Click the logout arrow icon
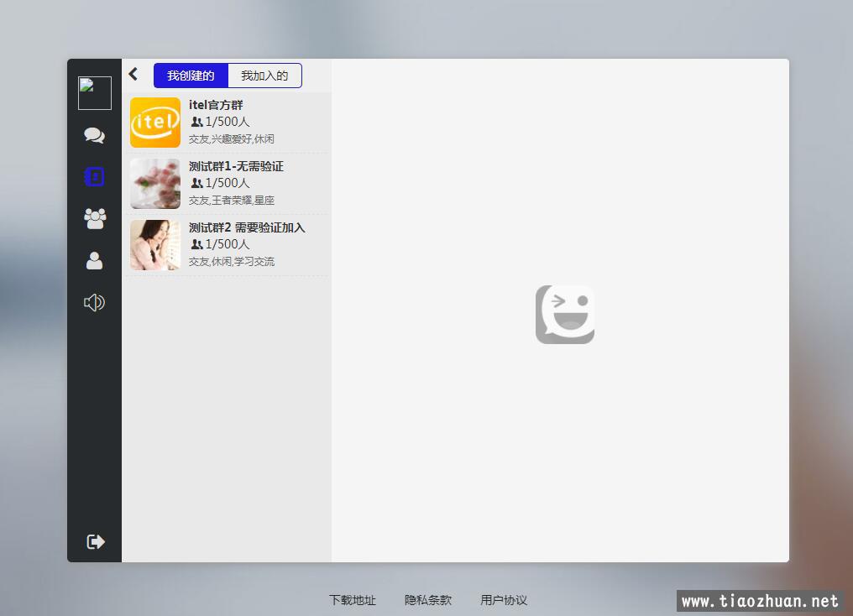 tap(95, 541)
